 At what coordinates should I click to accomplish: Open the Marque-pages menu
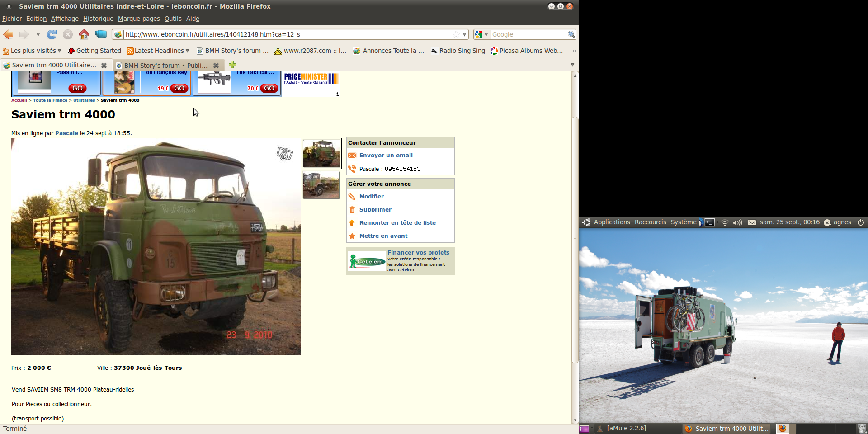tap(139, 19)
